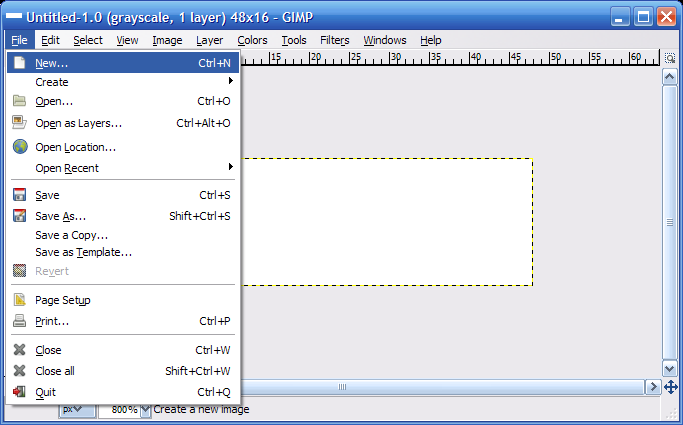Choose Print… menu entry
The image size is (683, 425).
[123, 321]
